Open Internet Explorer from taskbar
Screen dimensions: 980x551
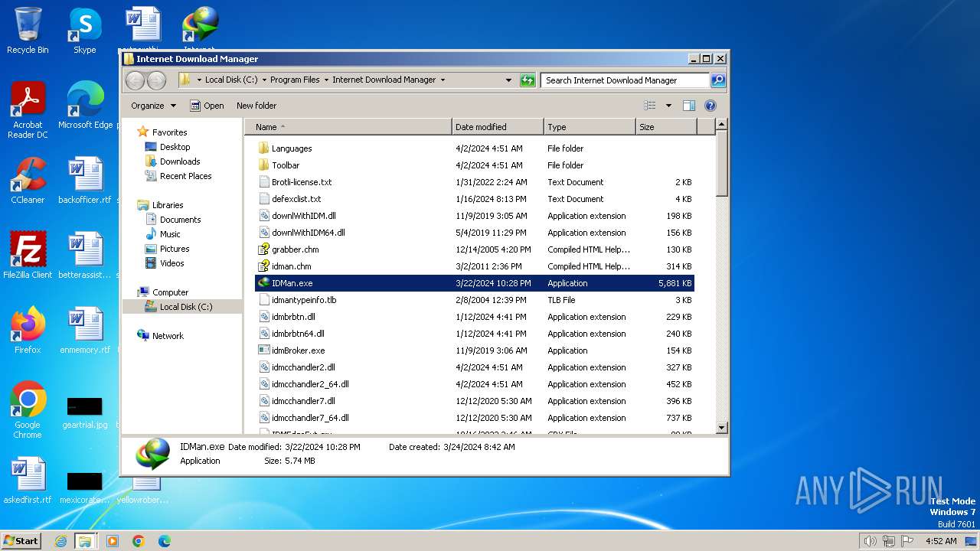(x=60, y=541)
